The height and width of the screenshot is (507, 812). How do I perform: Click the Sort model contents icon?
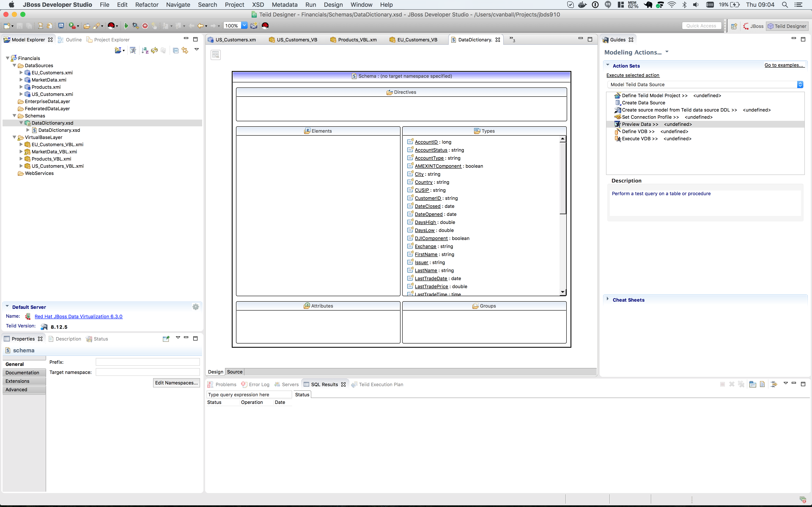[x=145, y=50]
